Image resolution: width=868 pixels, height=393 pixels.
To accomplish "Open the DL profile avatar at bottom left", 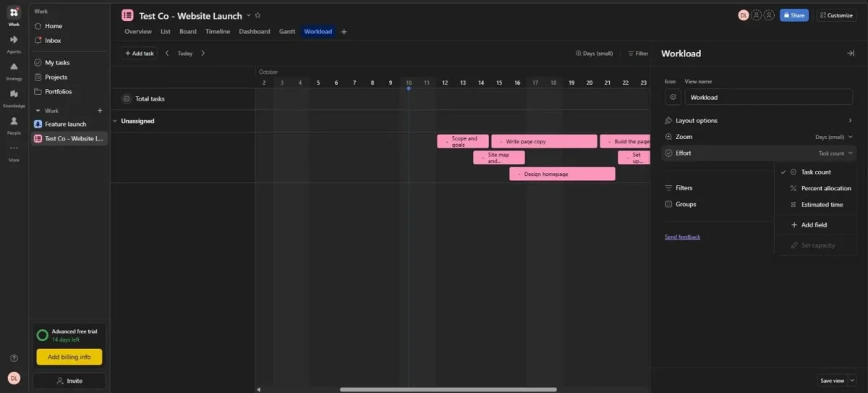I will [x=14, y=379].
